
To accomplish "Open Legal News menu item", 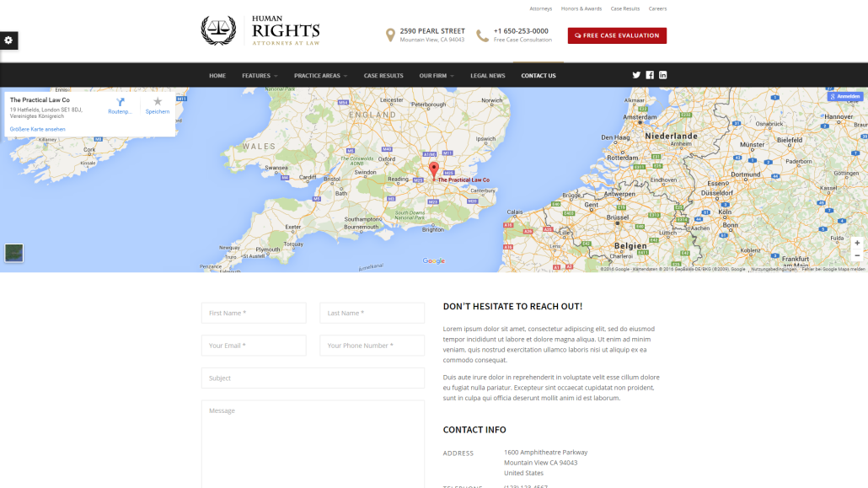I will pos(488,76).
